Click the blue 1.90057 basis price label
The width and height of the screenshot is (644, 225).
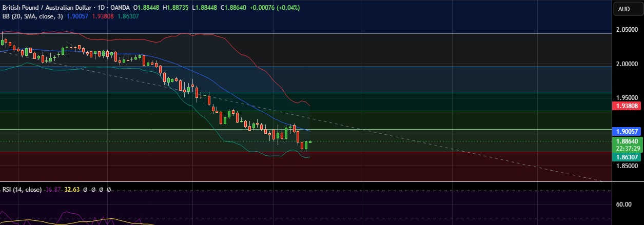[x=627, y=132]
